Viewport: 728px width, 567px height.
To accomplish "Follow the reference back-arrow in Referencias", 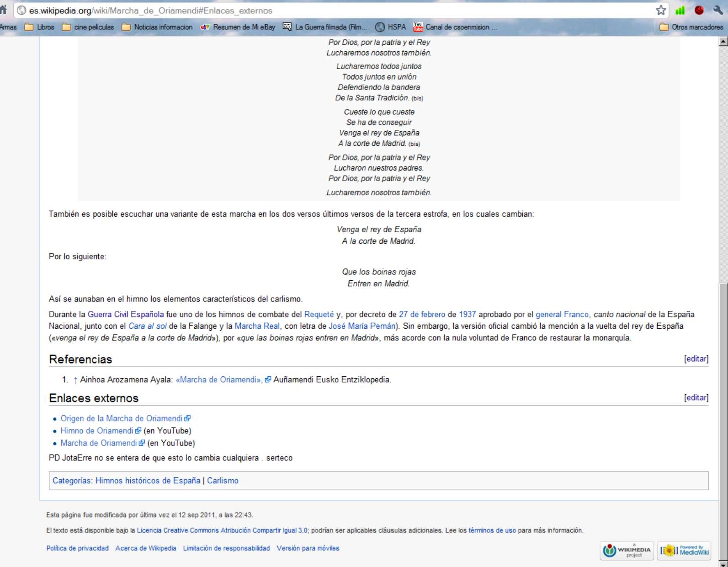I will (x=75, y=380).
